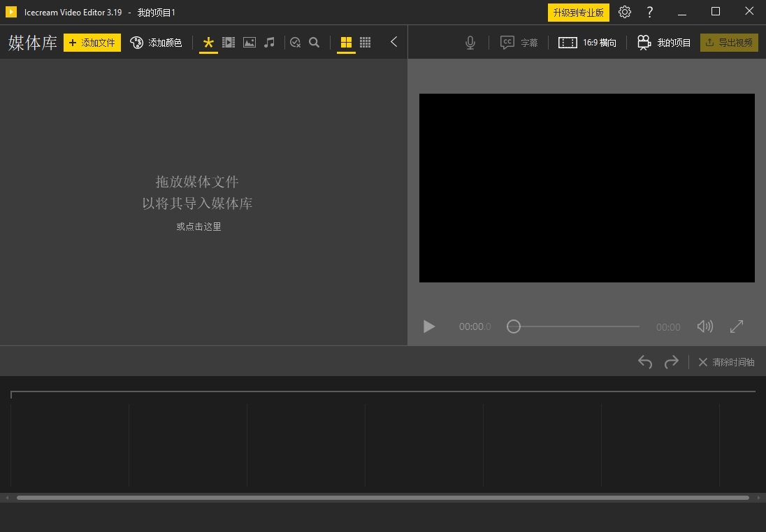Mute the preview volume

[704, 326]
